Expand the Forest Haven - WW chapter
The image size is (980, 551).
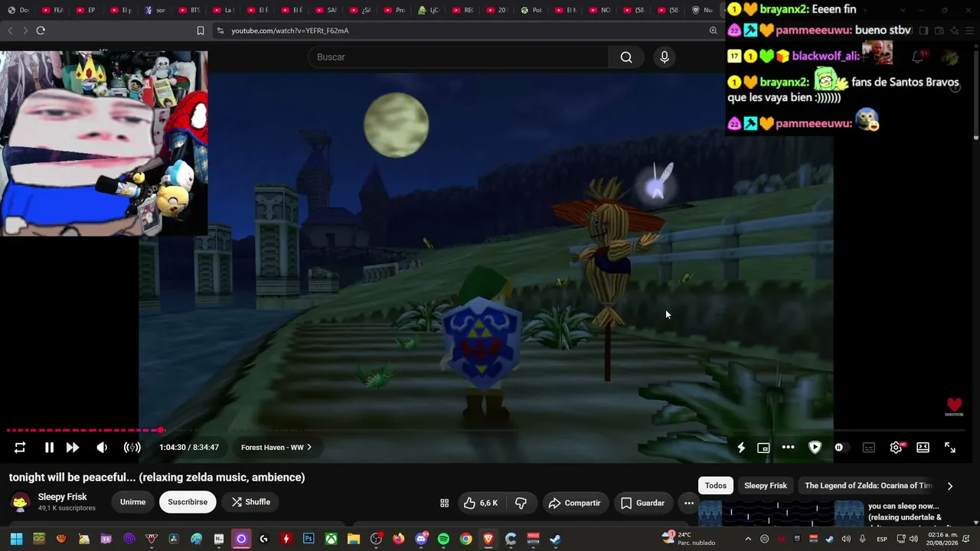pos(276,448)
